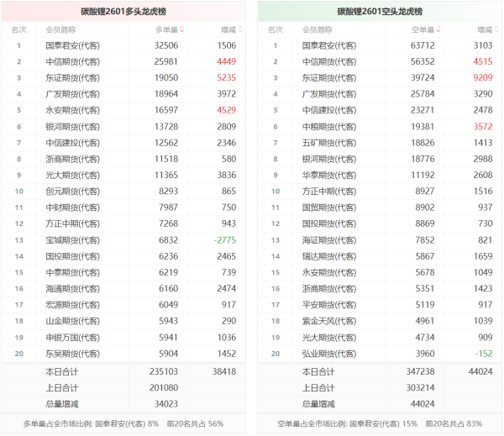Select 山金期货(代客) row
This screenshot has height=436, width=504.
pos(123,321)
